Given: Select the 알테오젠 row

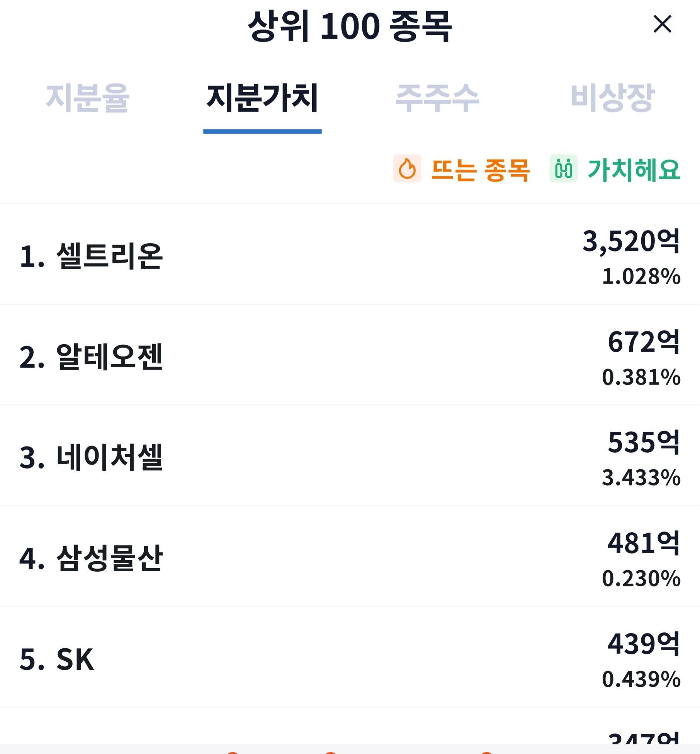Looking at the screenshot, I should pos(350,355).
